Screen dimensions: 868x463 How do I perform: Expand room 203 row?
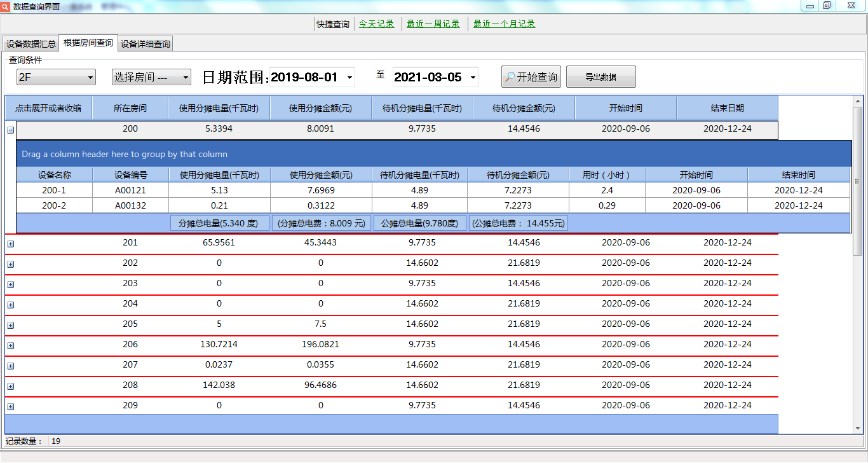pos(10,284)
